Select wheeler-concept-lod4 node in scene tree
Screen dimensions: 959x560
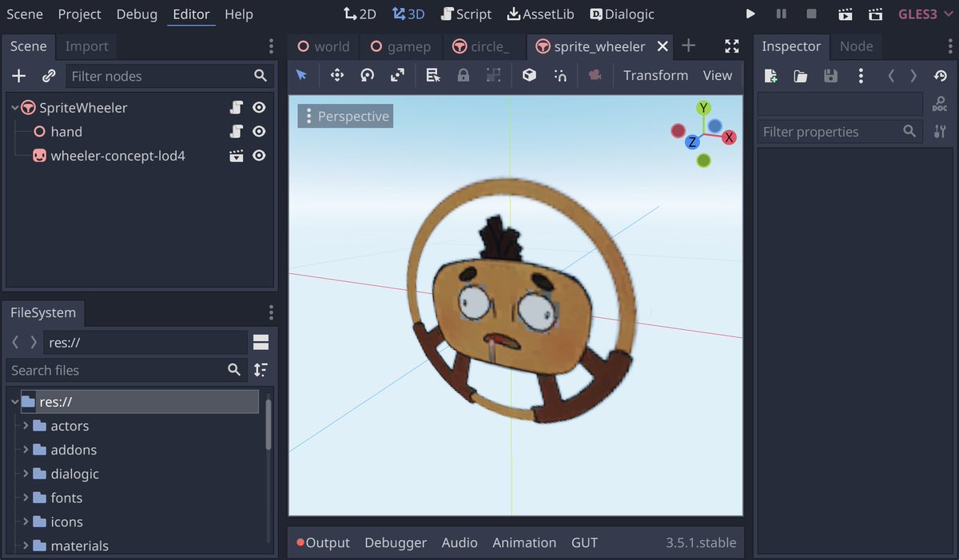[117, 156]
